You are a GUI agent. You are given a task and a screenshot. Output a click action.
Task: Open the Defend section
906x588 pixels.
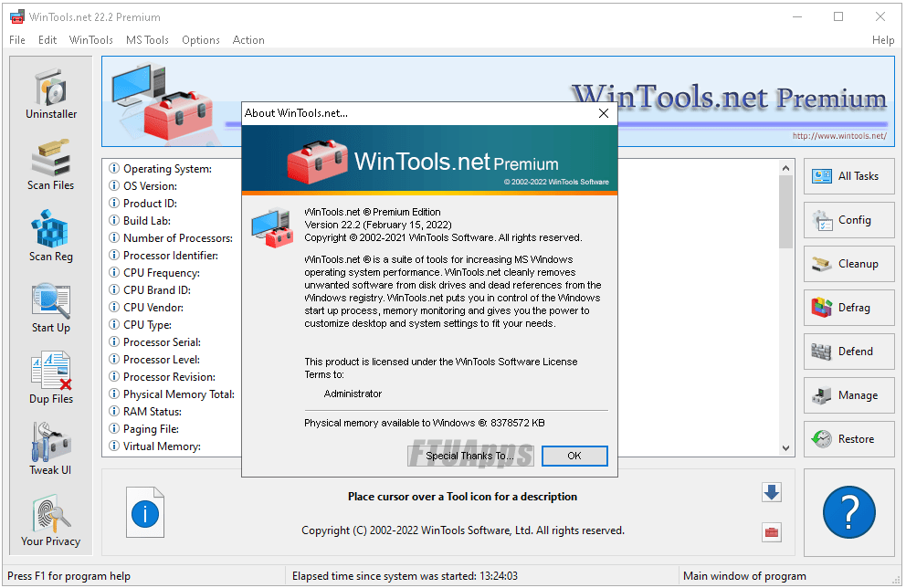click(848, 352)
